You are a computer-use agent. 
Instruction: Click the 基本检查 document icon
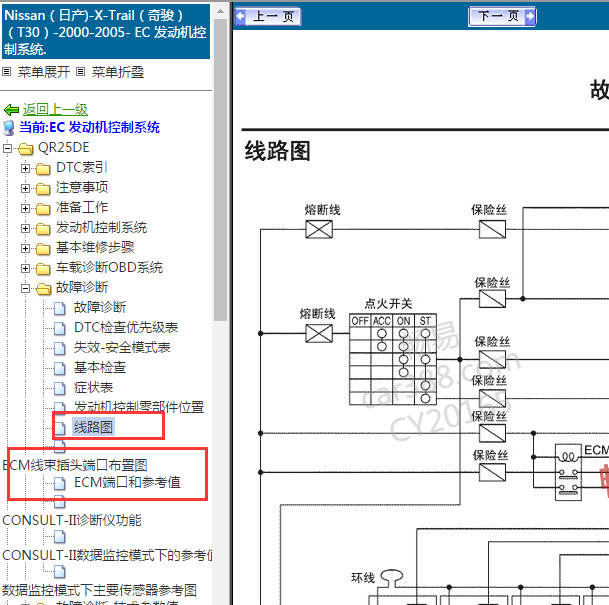[x=59, y=368]
